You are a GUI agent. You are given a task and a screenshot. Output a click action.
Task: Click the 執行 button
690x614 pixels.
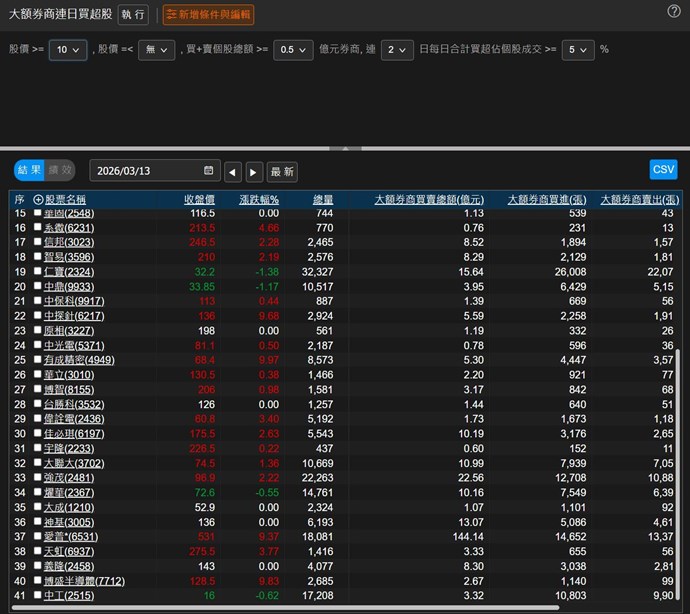click(133, 15)
